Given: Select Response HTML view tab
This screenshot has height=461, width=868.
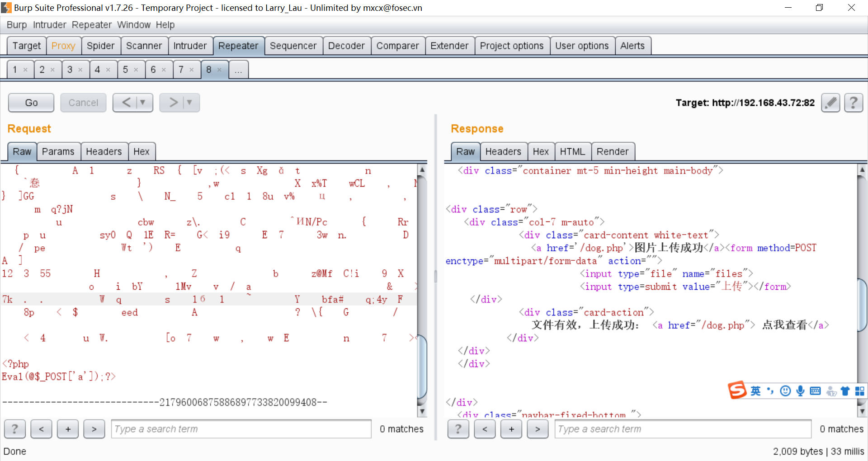Looking at the screenshot, I should point(572,151).
